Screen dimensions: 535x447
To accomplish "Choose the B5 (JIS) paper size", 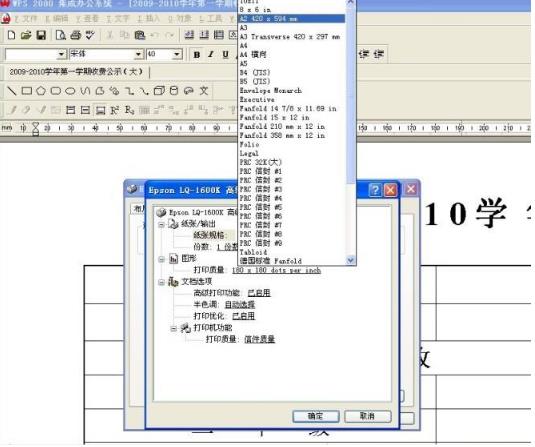I will pos(255,81).
